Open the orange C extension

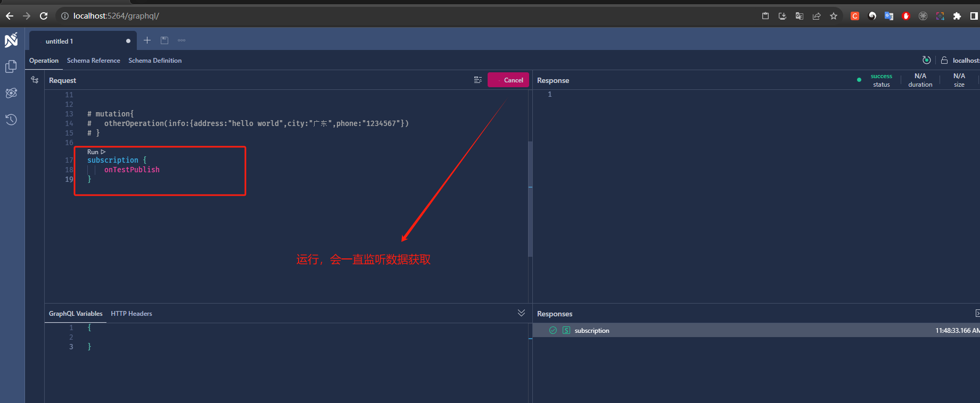855,16
